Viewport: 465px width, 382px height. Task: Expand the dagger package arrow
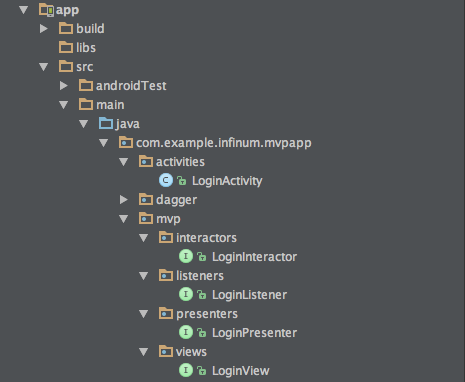[x=124, y=200]
